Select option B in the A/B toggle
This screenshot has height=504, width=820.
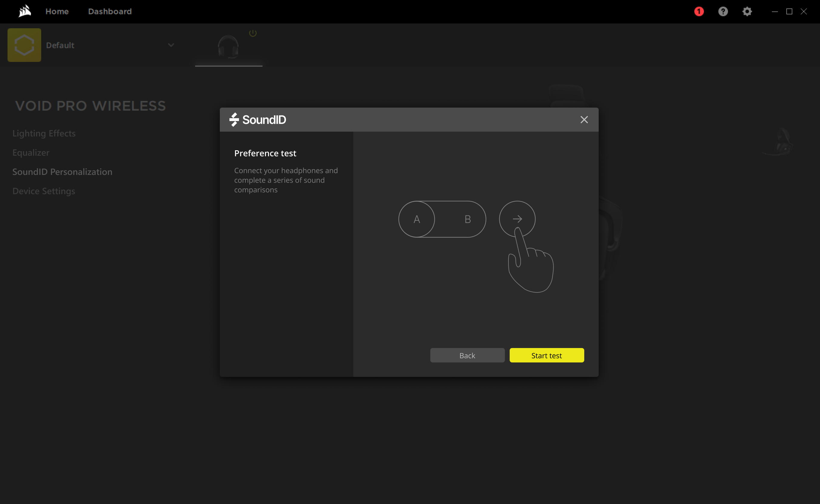pyautogui.click(x=468, y=219)
